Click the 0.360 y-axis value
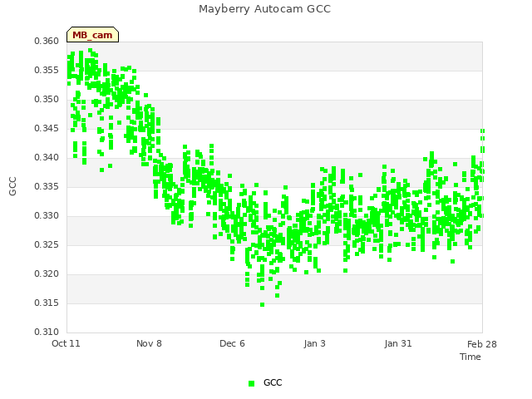Screen dimensions: 532x399 [x=47, y=41]
